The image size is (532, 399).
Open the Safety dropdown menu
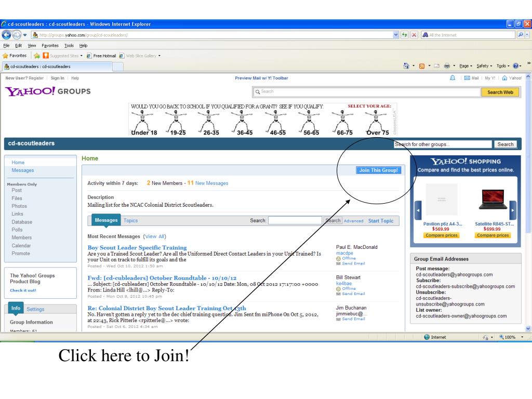point(484,66)
